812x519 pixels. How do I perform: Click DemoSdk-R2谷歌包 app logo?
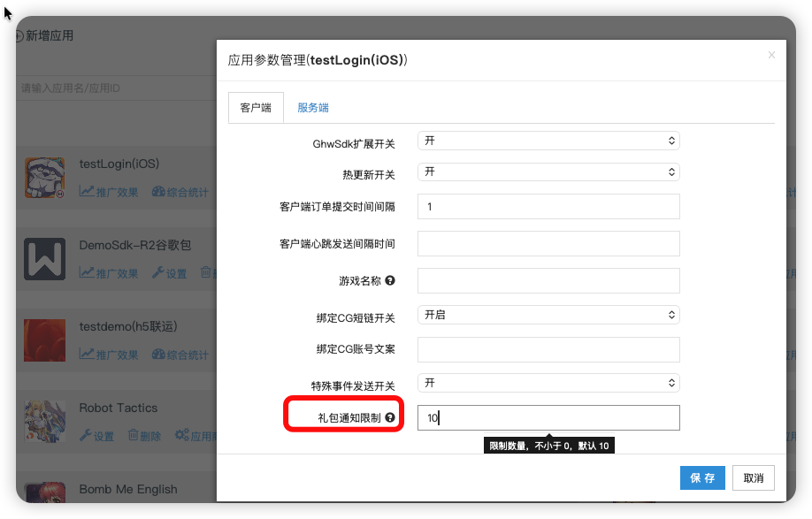click(x=44, y=259)
